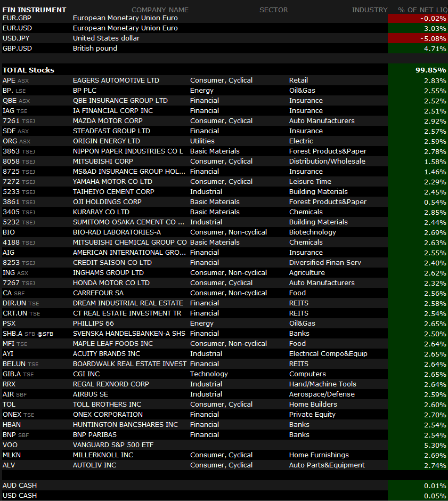Select BIO-RAD LABORATORIES-A
This screenshot has height=501, width=448.
[117, 232]
